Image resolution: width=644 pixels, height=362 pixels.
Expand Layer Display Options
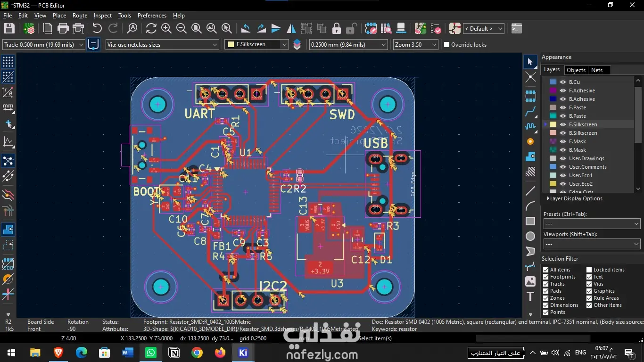point(575,198)
